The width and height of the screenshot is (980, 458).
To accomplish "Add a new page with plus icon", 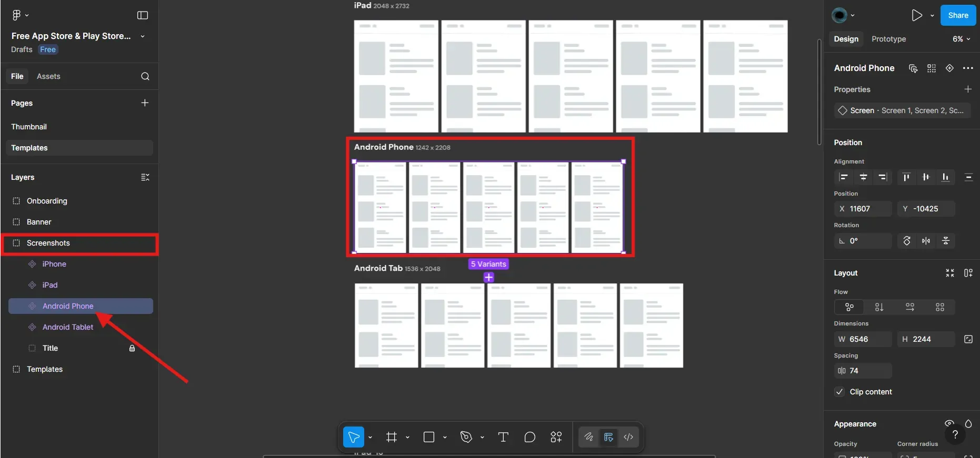I will point(145,103).
